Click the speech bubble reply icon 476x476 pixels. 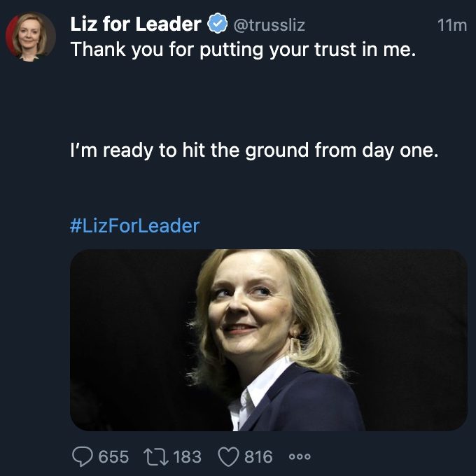click(83, 457)
